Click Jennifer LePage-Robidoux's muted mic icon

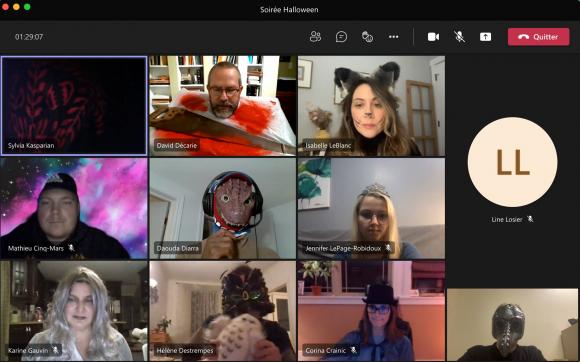pos(388,248)
